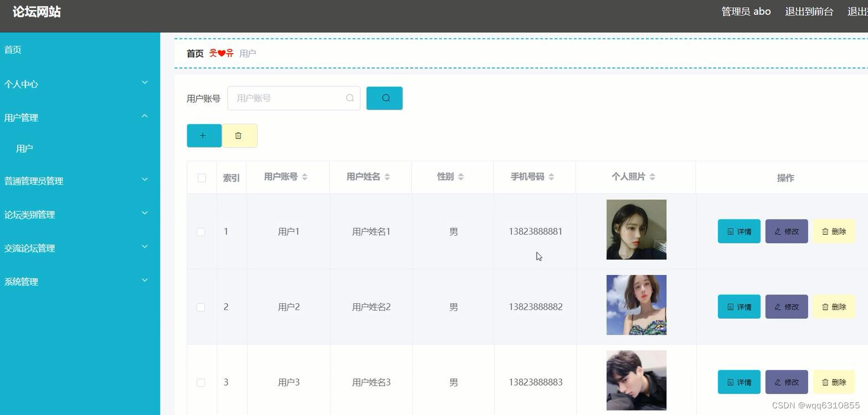Open the 个人中心 sidebar menu
This screenshot has width=868, height=415.
pos(21,84)
